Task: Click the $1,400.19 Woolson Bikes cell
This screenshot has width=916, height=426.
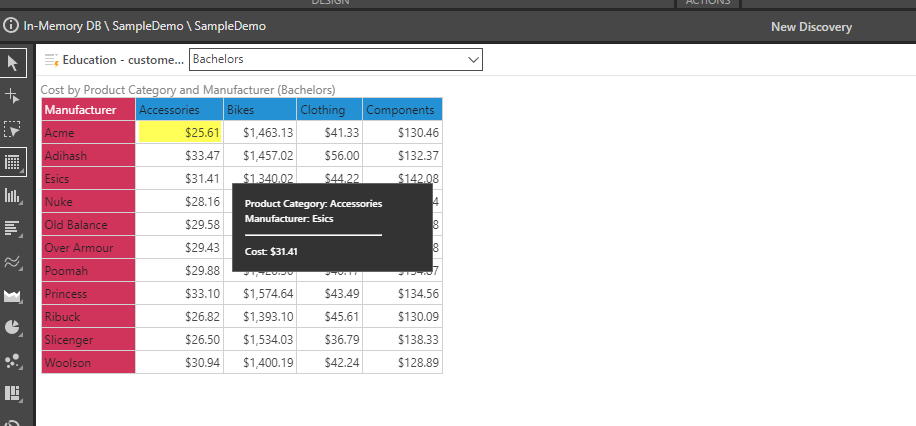Action: [x=260, y=362]
